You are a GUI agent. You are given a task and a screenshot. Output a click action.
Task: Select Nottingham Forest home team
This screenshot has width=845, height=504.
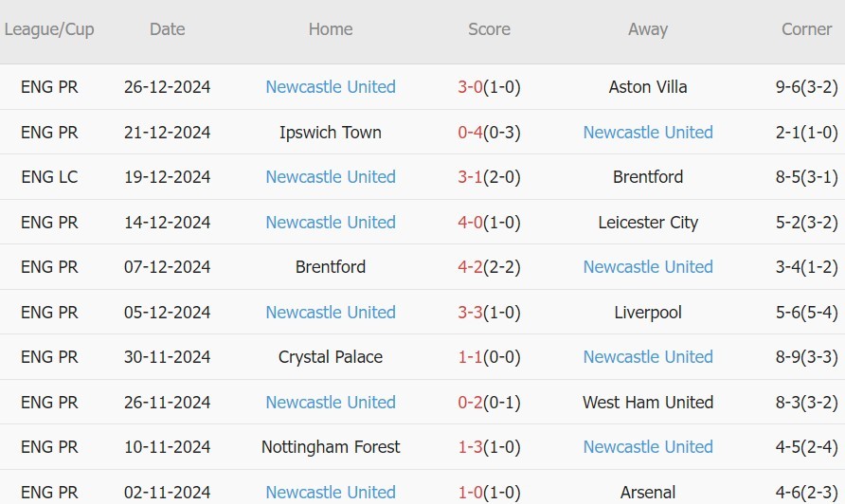click(x=331, y=447)
